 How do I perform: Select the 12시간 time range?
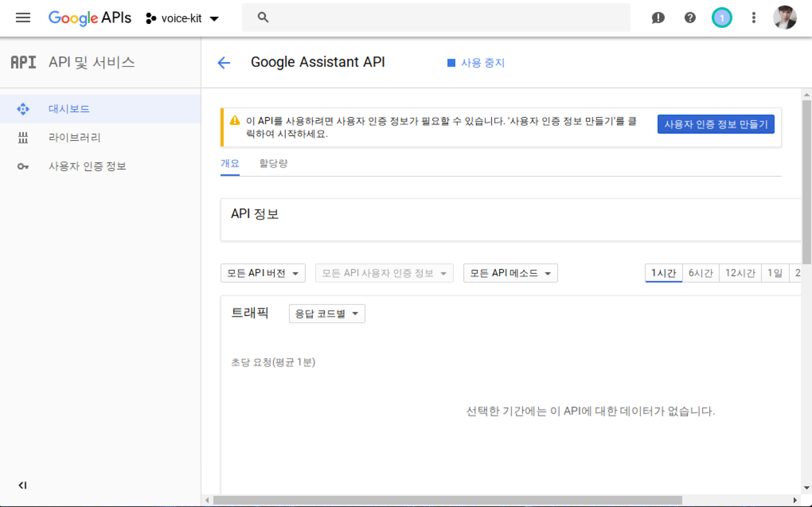(740, 273)
